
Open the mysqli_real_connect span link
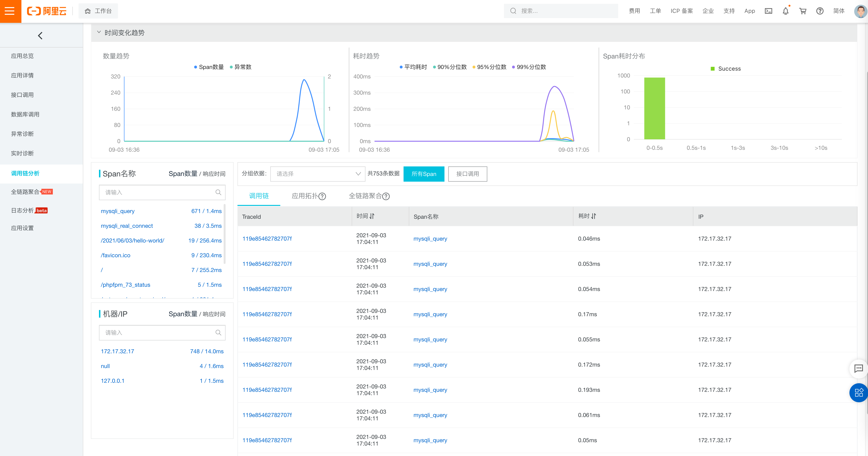[127, 226]
